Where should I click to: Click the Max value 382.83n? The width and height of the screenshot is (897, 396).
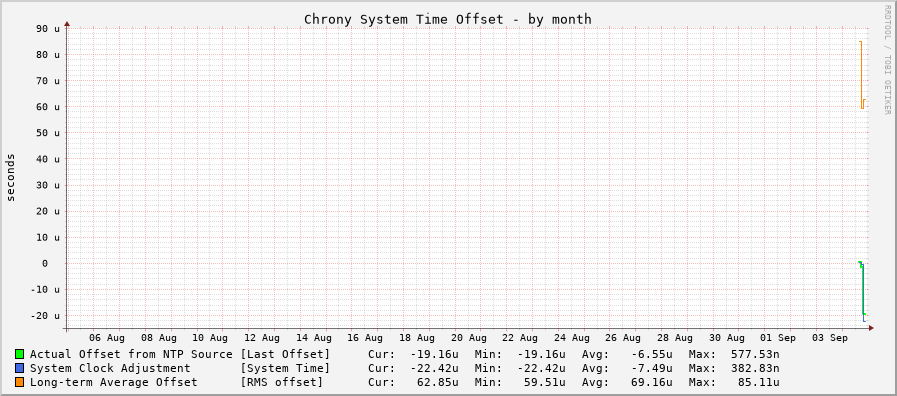pyautogui.click(x=755, y=368)
